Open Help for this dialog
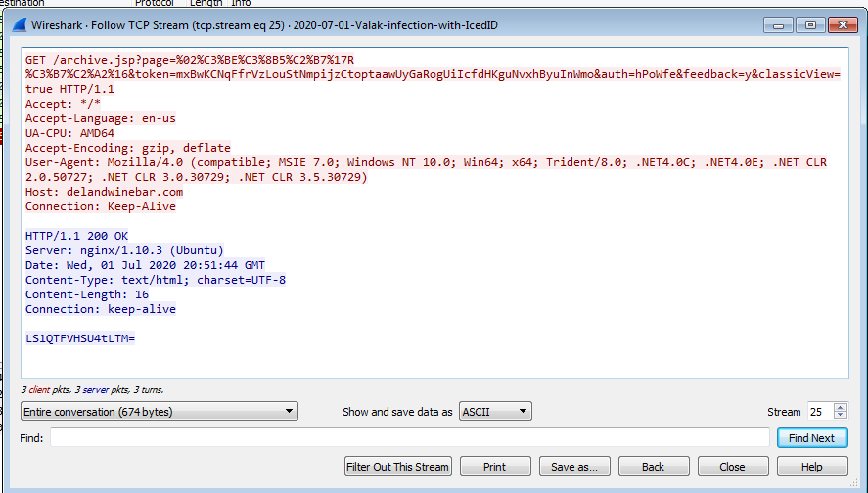The height and width of the screenshot is (493, 868). pyautogui.click(x=811, y=467)
